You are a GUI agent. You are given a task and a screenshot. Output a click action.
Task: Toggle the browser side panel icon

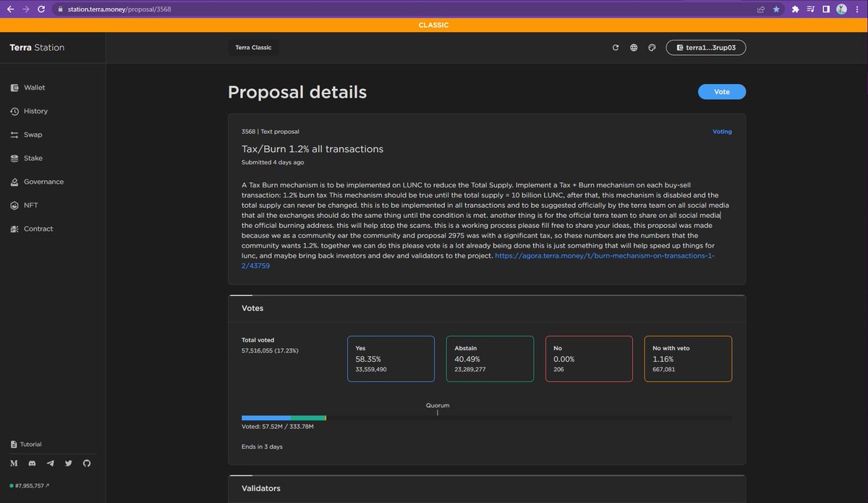pyautogui.click(x=826, y=9)
